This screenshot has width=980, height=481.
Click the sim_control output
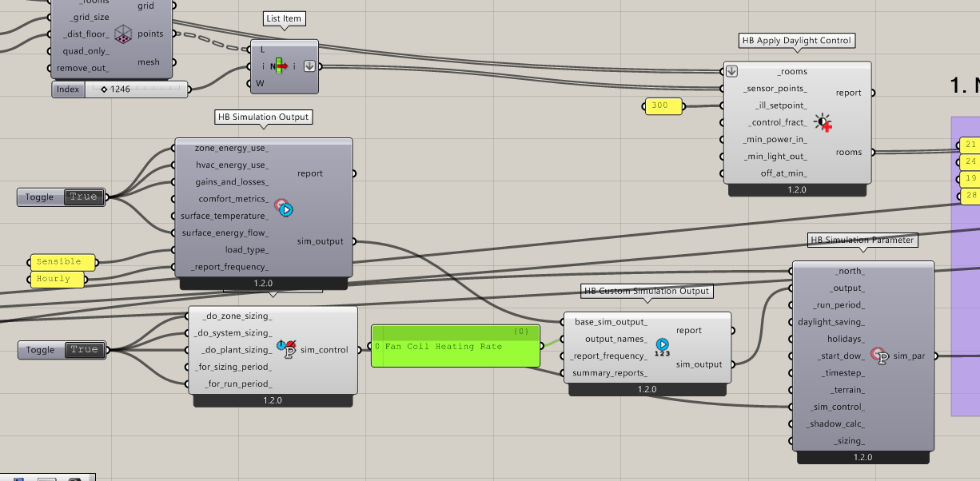pos(325,349)
